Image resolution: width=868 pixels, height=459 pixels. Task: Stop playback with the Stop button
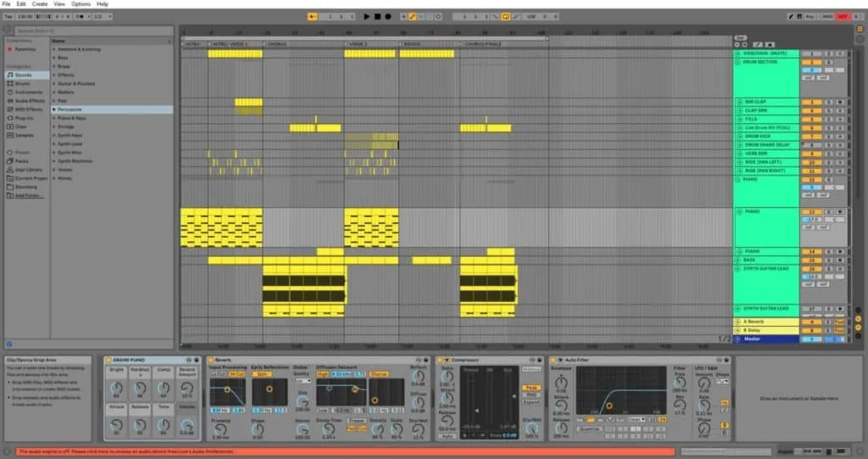pos(377,17)
